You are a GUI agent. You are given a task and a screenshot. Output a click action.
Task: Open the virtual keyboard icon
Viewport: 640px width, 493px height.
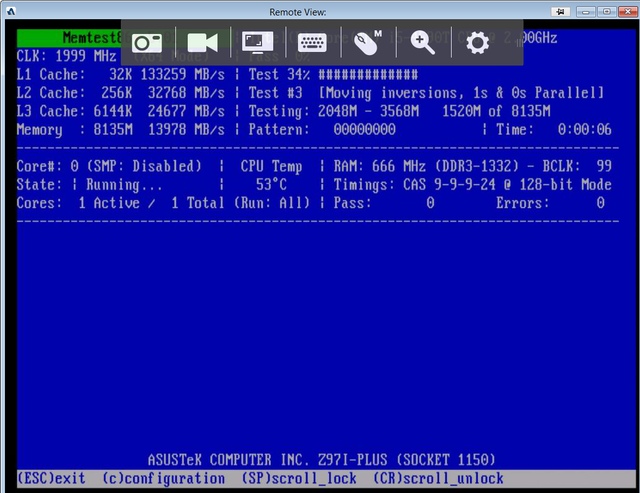point(312,42)
